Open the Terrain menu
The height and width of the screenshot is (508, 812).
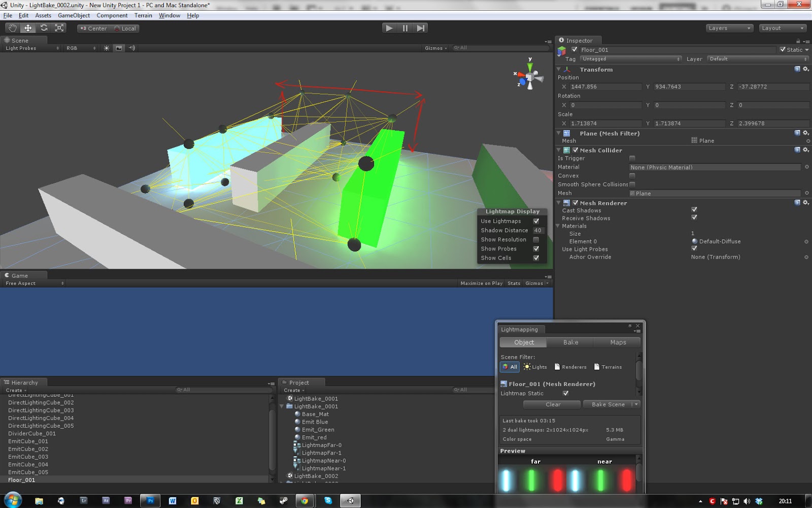(x=143, y=15)
